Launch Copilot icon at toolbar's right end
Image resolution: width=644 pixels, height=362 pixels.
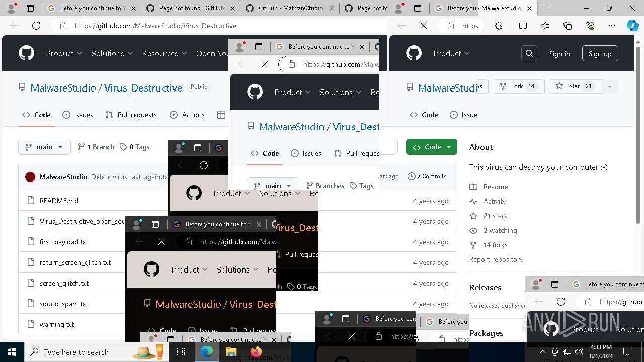pyautogui.click(x=633, y=26)
